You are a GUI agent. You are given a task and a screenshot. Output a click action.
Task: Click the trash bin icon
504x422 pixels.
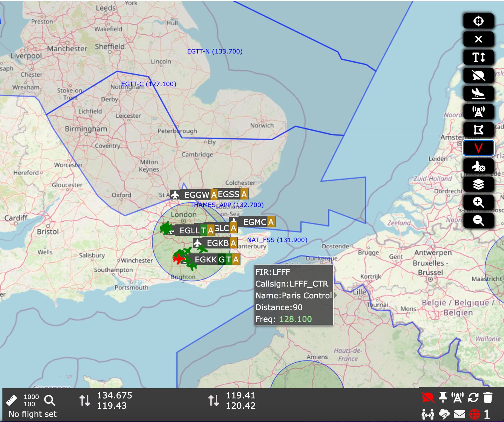488,397
